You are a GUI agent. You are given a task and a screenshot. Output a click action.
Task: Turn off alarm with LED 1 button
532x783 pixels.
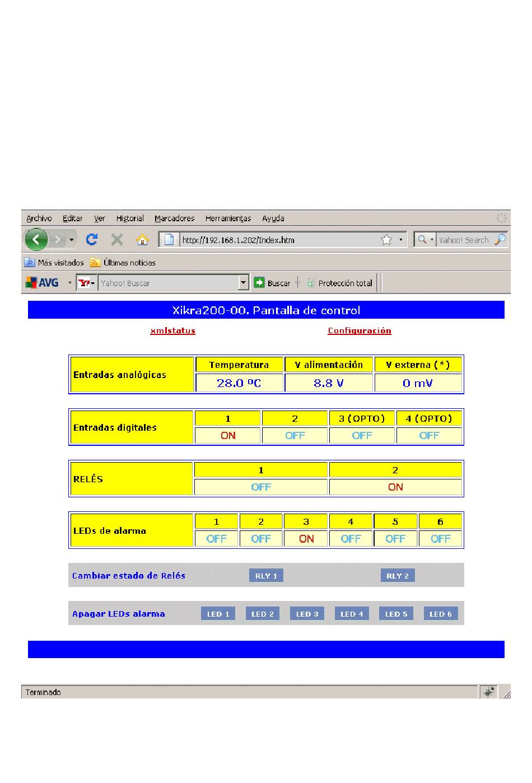(x=218, y=614)
